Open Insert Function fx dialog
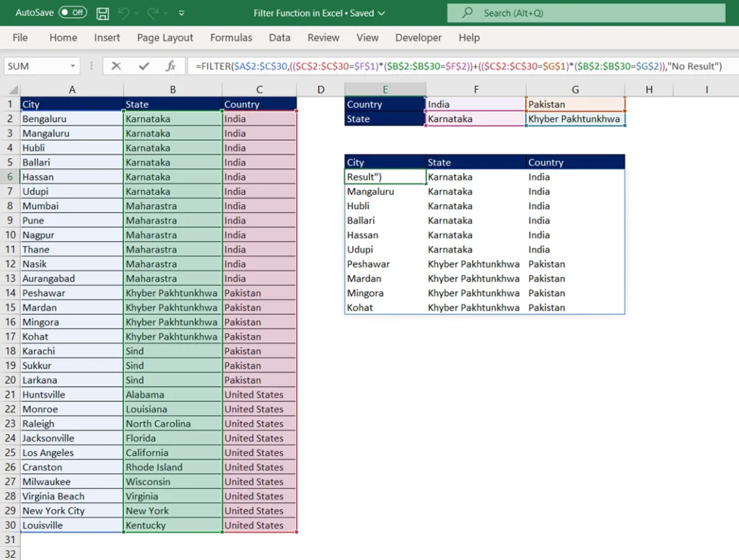The image size is (739, 560). click(170, 66)
